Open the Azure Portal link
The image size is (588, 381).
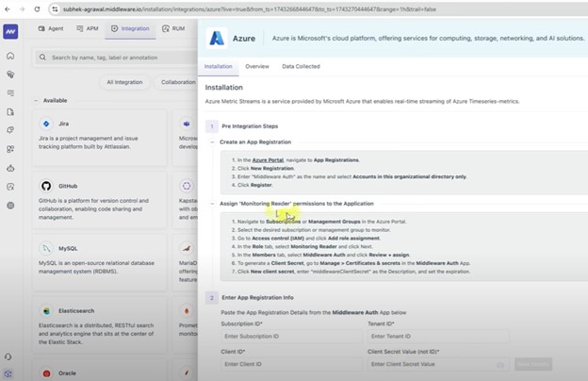pyautogui.click(x=268, y=160)
